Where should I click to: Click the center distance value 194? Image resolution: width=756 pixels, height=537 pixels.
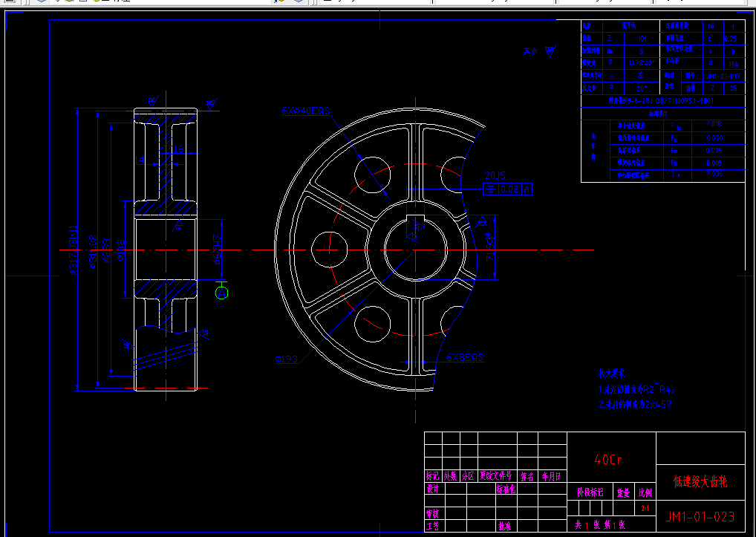click(x=733, y=64)
